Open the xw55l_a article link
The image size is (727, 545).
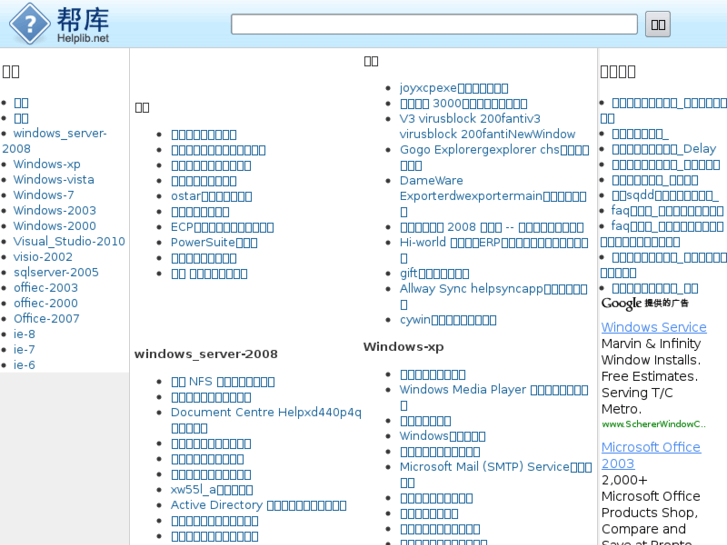tap(212, 490)
